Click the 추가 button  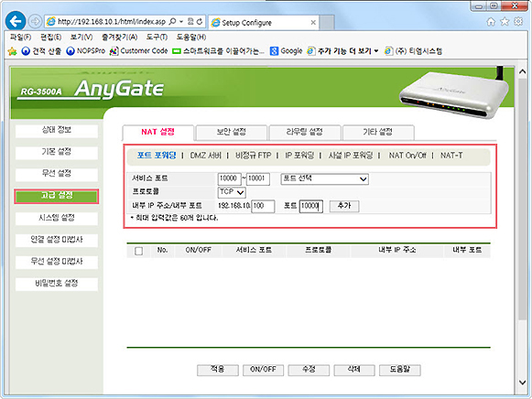[x=344, y=206]
